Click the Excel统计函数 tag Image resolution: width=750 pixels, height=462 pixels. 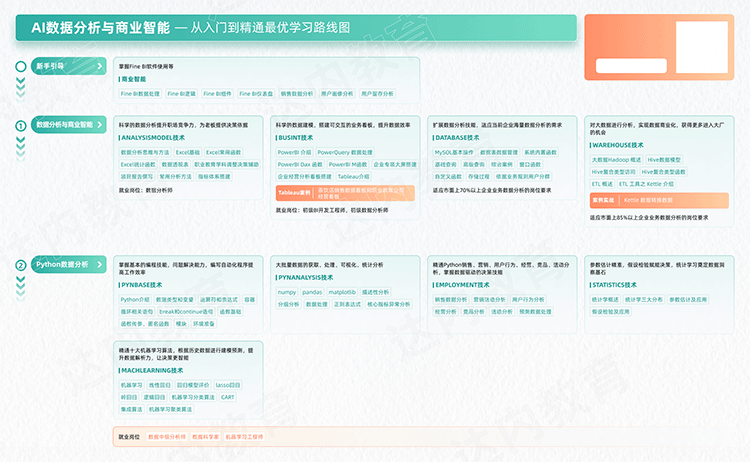tap(138, 165)
